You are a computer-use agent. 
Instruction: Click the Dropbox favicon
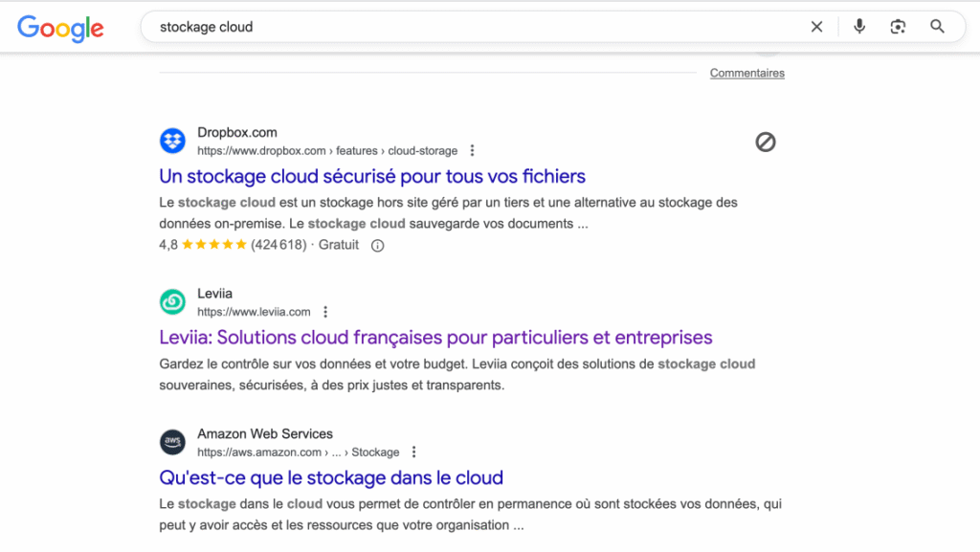[172, 141]
